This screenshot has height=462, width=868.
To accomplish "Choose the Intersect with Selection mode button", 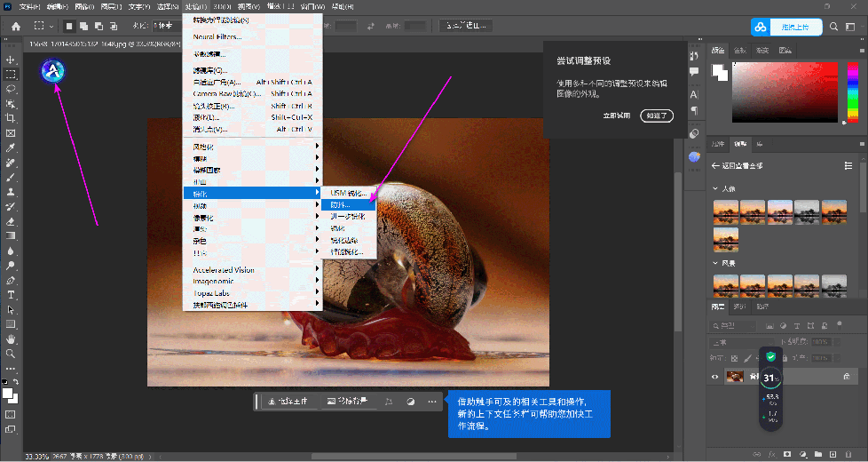I will coord(113,26).
